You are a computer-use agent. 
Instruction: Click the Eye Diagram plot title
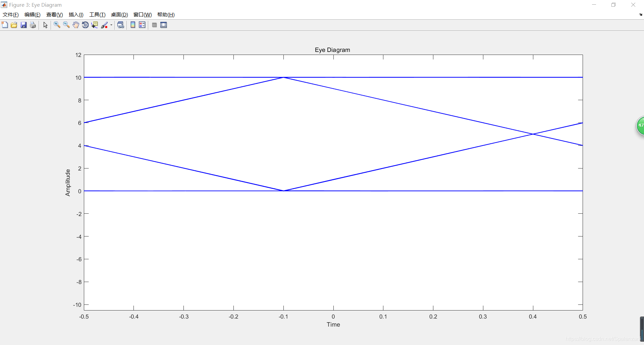point(332,50)
